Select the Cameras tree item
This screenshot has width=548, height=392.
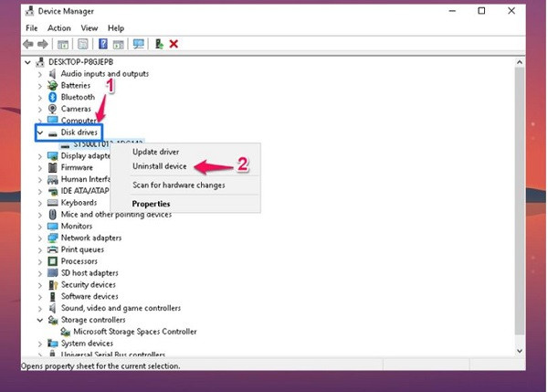click(x=76, y=109)
